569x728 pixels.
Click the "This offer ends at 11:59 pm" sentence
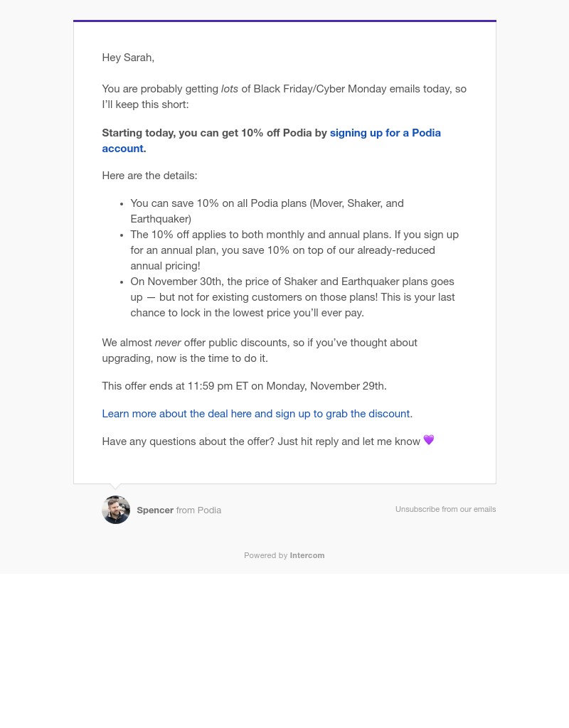point(245,386)
